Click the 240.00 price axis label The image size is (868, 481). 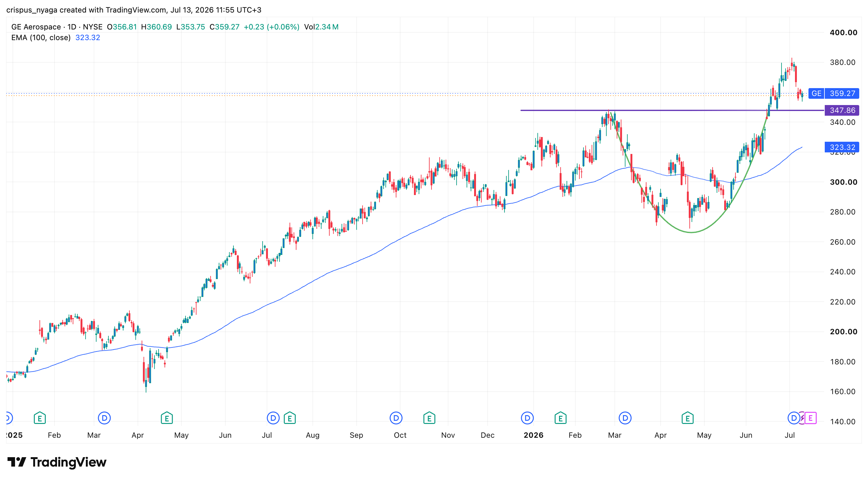tap(842, 272)
